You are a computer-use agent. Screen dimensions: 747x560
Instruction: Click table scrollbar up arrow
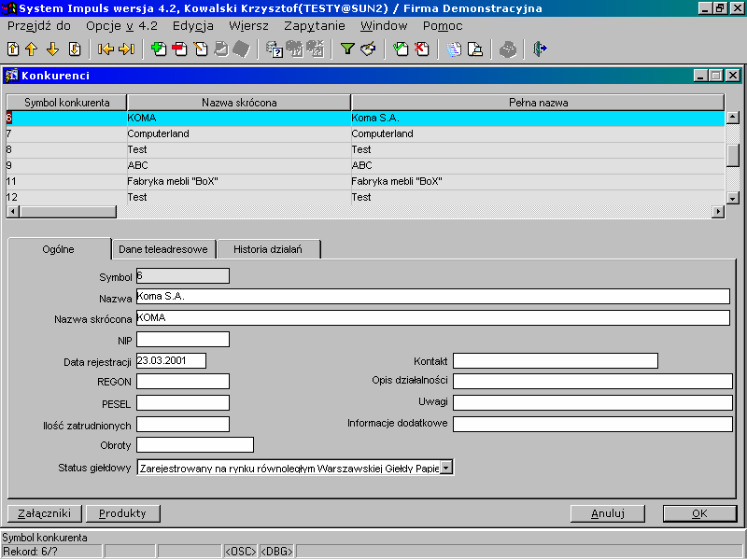pos(733,118)
